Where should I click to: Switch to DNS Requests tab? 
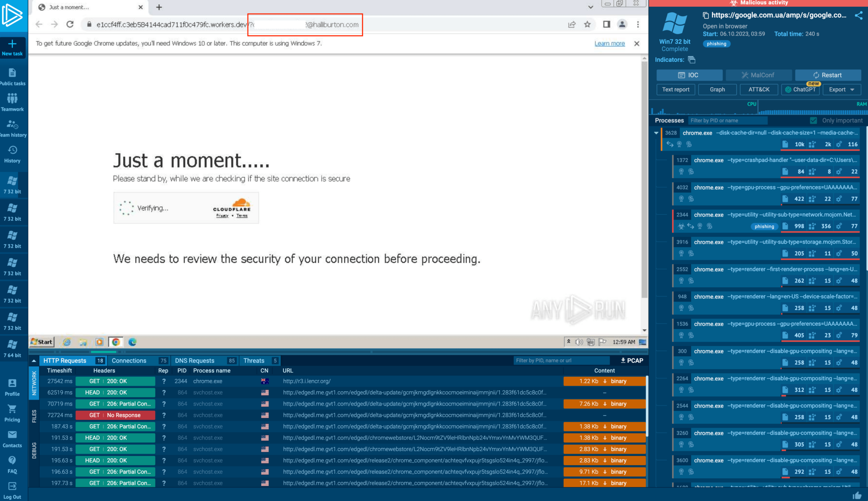[x=195, y=361]
